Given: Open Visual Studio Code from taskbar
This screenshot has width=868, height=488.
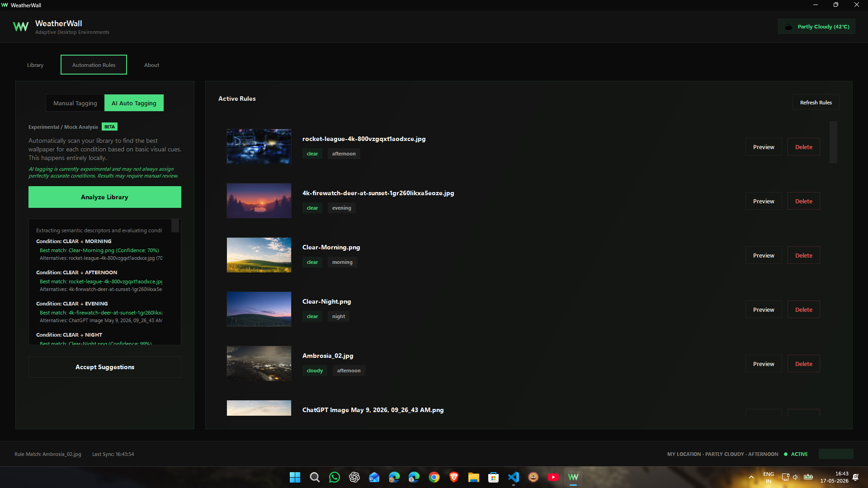Looking at the screenshot, I should coord(514,477).
